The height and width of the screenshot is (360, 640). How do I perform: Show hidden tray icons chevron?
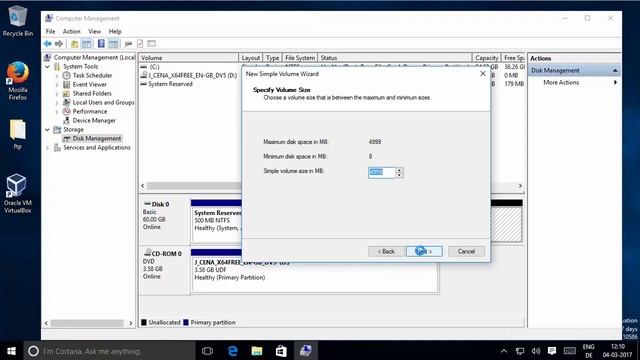pos(504,351)
